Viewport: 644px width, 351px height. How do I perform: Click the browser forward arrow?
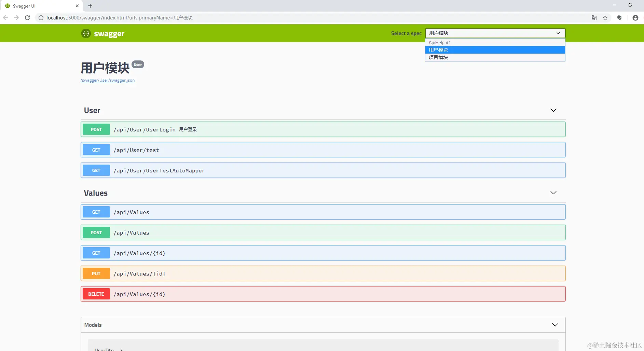pos(16,18)
